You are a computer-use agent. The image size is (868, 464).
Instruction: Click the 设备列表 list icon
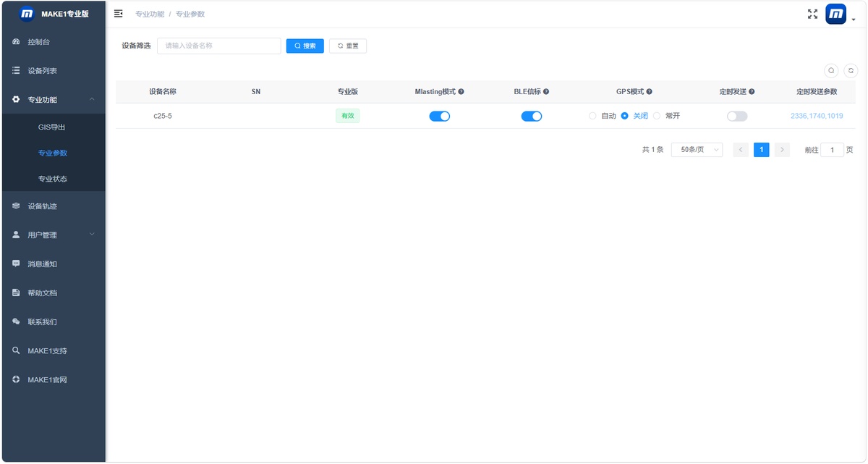16,71
